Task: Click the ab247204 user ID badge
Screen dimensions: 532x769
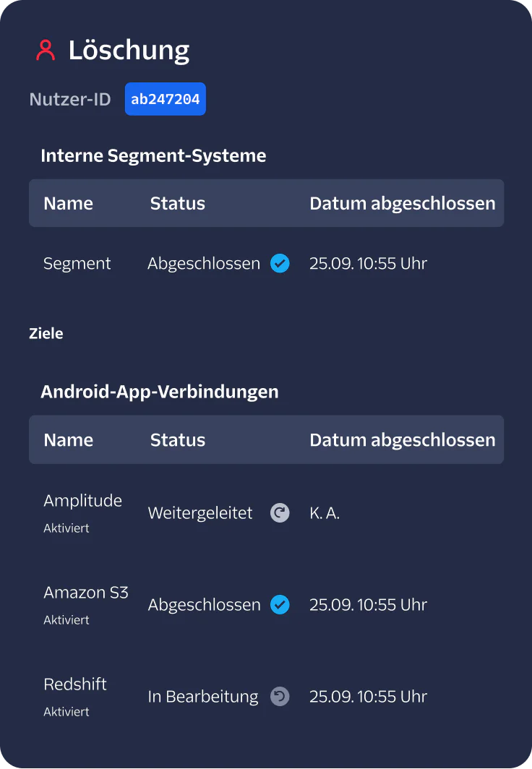Action: (x=165, y=99)
